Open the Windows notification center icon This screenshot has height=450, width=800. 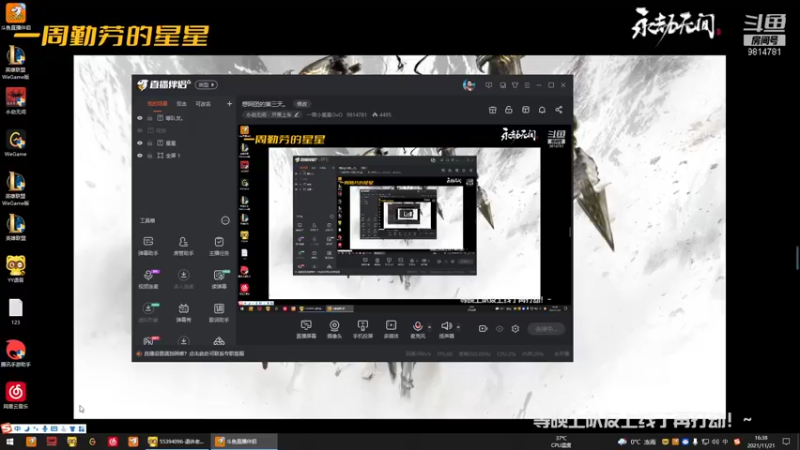pos(786,442)
